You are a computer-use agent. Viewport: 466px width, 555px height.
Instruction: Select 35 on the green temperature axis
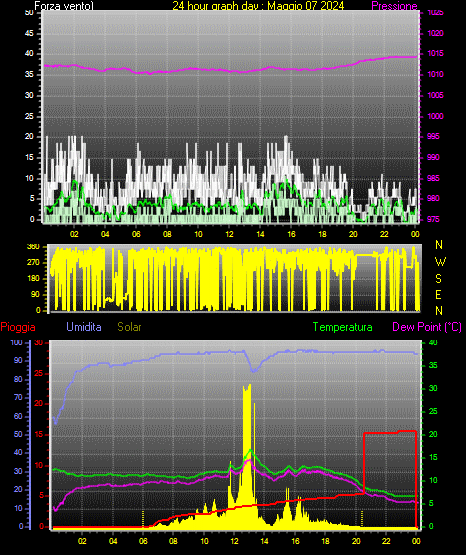click(x=433, y=365)
